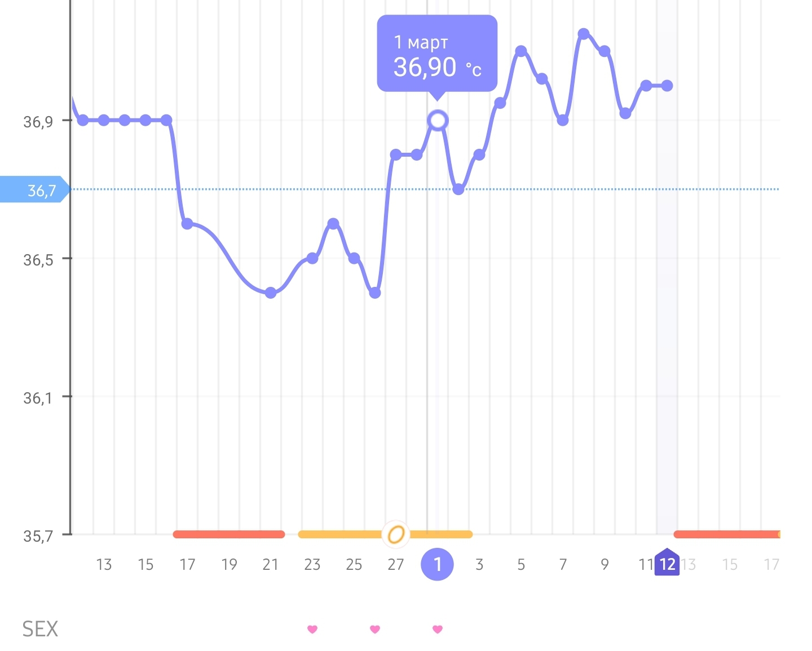Image resolution: width=812 pixels, height=651 pixels.
Task: Select the lowest temperature point on date 21
Action: pos(271,293)
